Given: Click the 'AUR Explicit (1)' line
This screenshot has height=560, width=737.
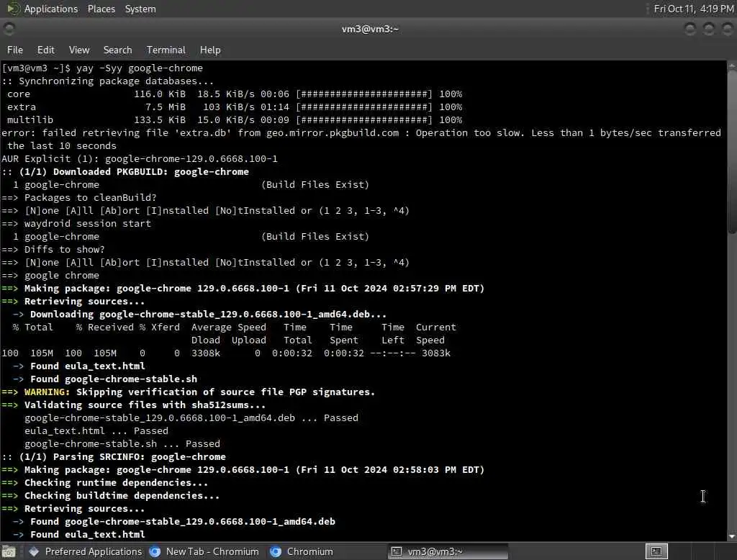Looking at the screenshot, I should pos(140,159).
